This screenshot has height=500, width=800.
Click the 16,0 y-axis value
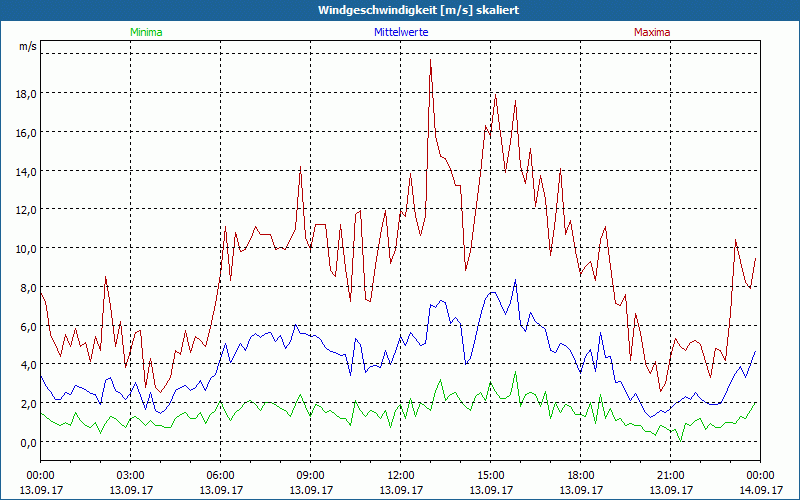tap(28, 133)
